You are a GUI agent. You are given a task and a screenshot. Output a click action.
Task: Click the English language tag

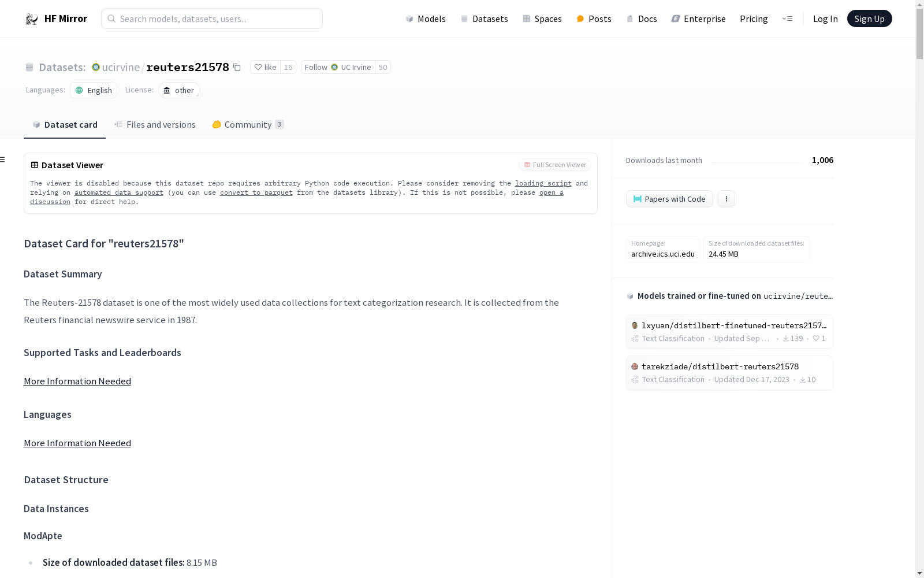(94, 90)
